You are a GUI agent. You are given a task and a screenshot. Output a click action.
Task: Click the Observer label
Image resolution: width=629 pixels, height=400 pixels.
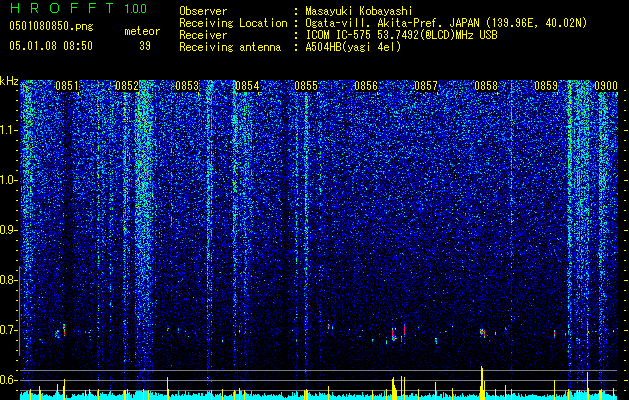203,11
